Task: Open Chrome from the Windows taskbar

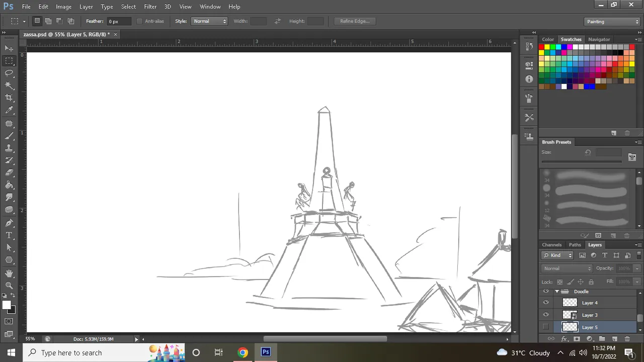Action: pyautogui.click(x=243, y=352)
